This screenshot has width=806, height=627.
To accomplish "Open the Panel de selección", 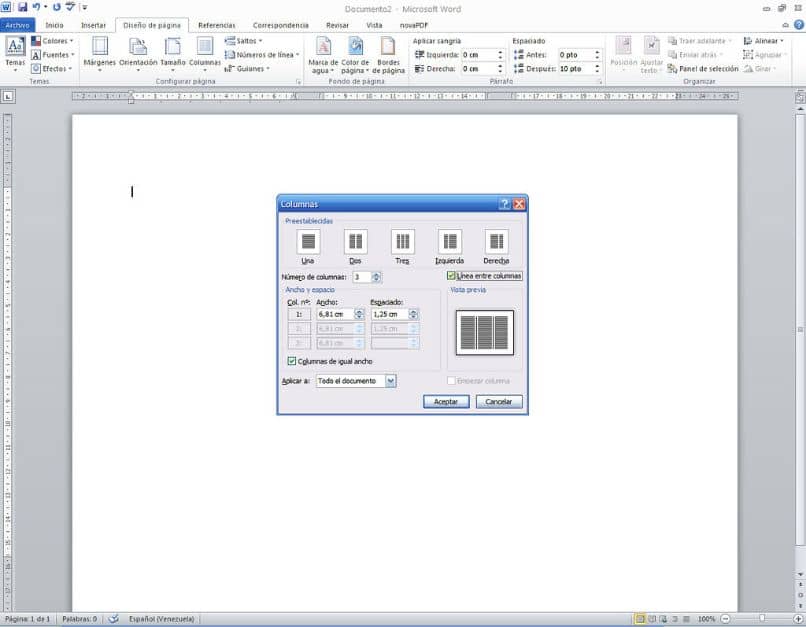I will (x=703, y=68).
